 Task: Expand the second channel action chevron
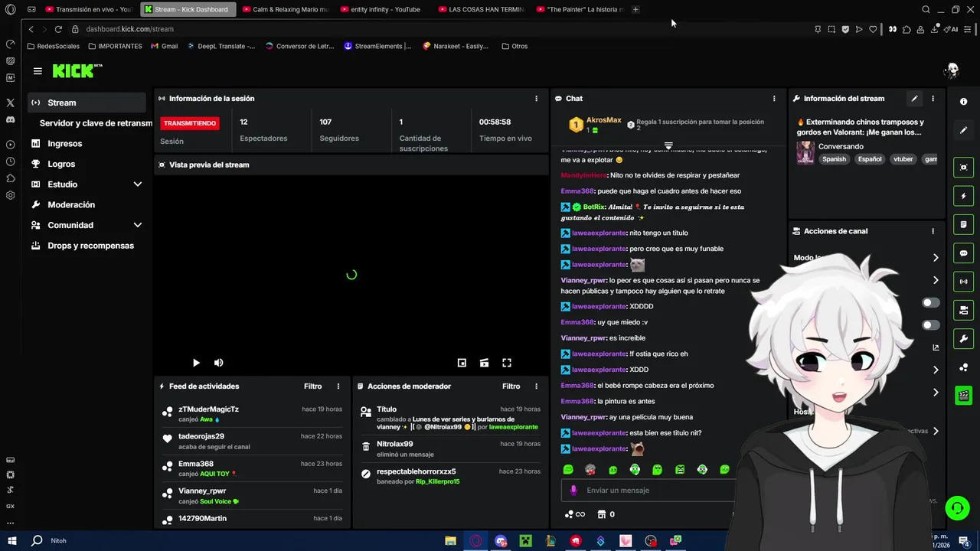[x=936, y=280]
